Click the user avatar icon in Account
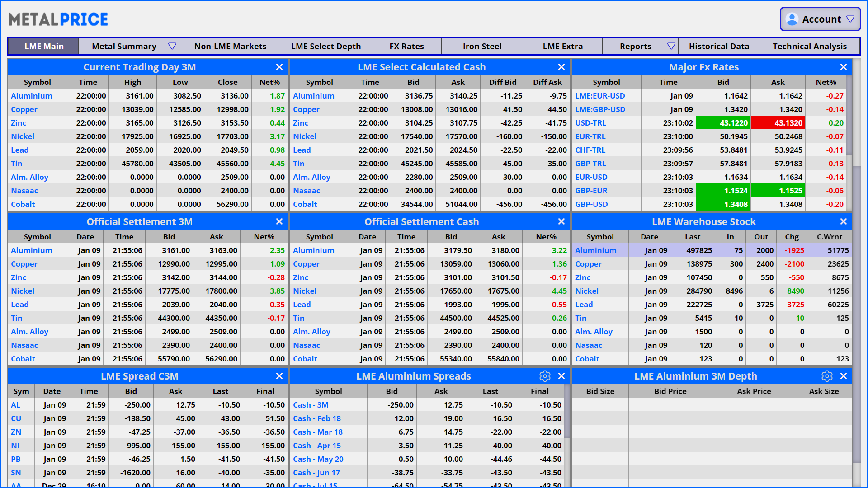 pyautogui.click(x=792, y=19)
